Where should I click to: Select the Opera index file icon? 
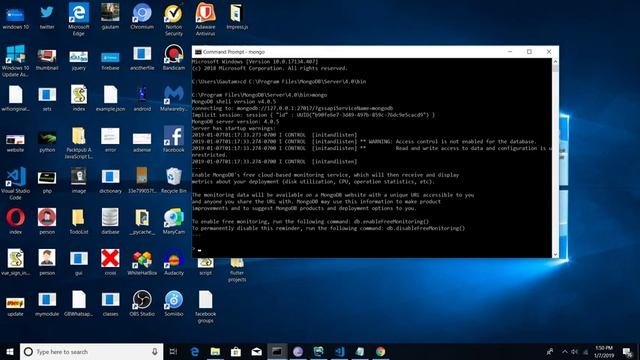tap(16, 221)
